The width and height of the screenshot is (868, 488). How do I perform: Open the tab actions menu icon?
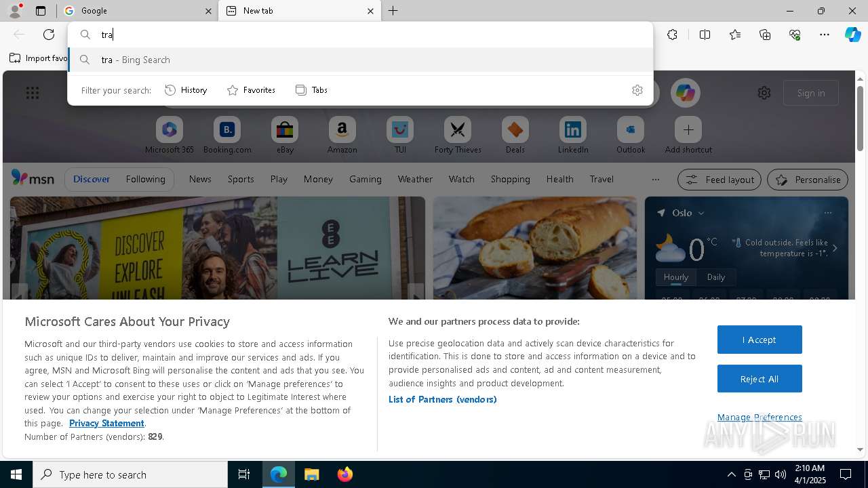point(41,11)
